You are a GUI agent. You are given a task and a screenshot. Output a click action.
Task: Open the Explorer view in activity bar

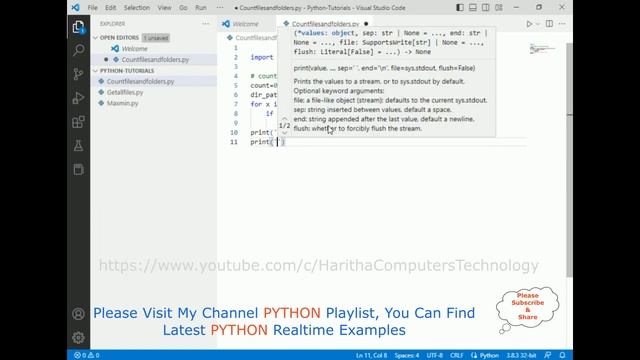78,27
